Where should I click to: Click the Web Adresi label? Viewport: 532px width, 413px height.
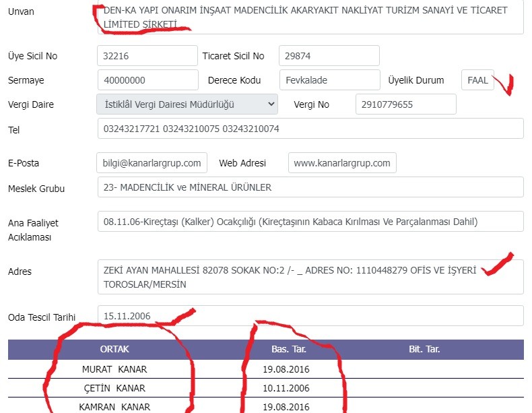coord(242,163)
